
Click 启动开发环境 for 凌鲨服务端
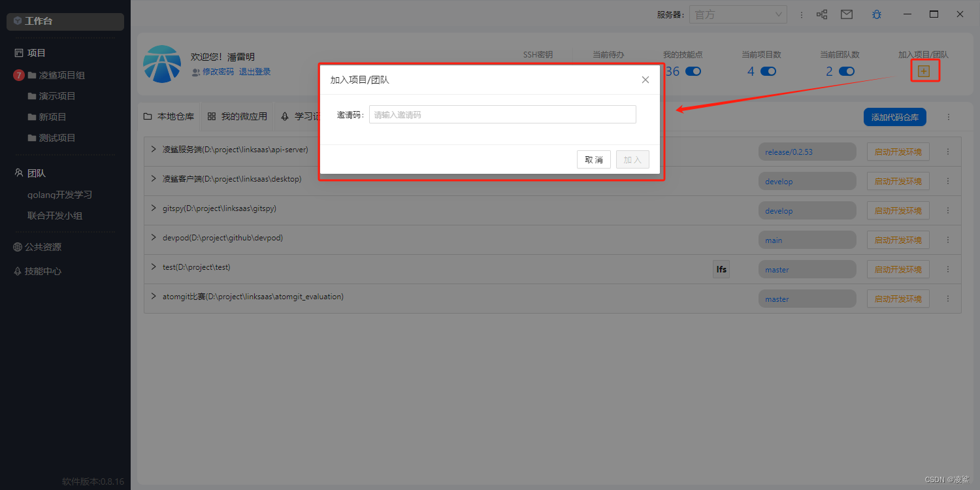pyautogui.click(x=898, y=152)
